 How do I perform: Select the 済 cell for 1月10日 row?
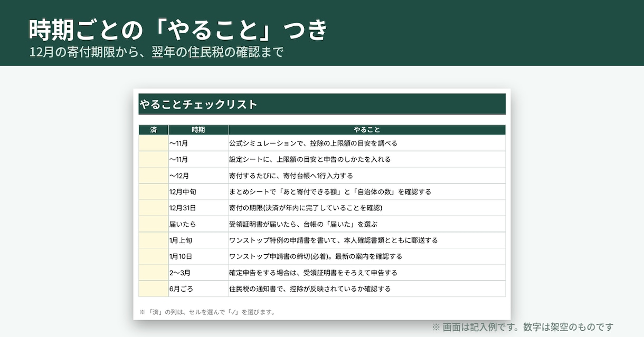(x=154, y=256)
